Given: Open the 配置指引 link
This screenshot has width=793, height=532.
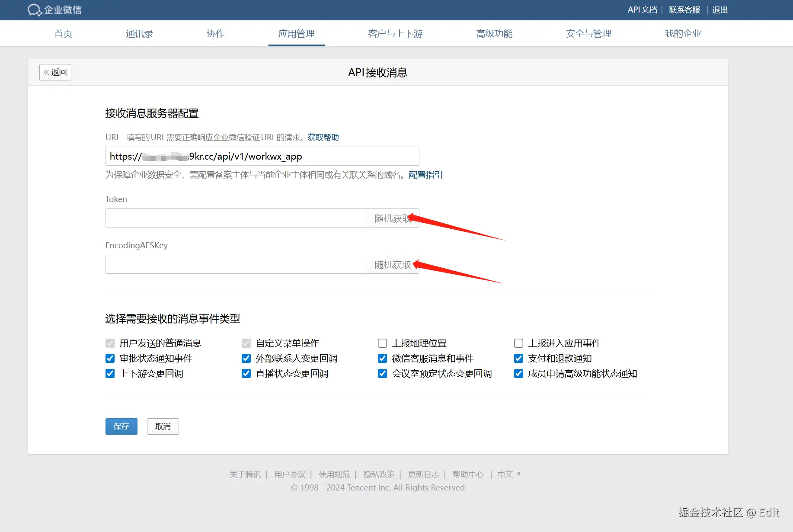Looking at the screenshot, I should (425, 175).
